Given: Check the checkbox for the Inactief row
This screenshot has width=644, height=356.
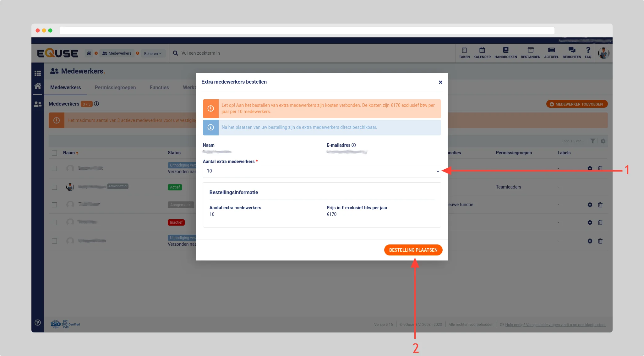Looking at the screenshot, I should pos(54,222).
